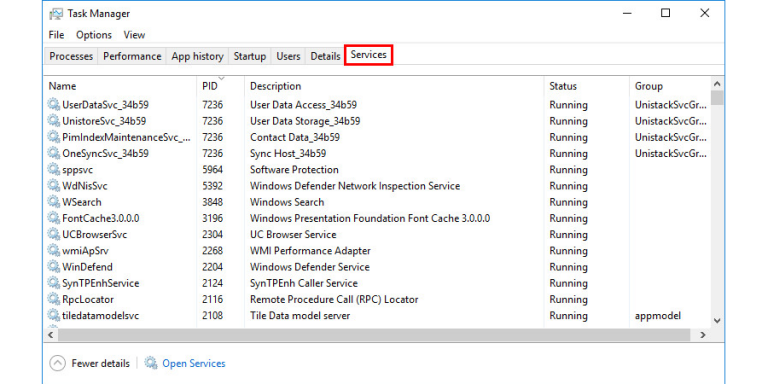This screenshot has width=768, height=384.
Task: Click the horizontal scrollbar right arrow
Action: pos(703,335)
